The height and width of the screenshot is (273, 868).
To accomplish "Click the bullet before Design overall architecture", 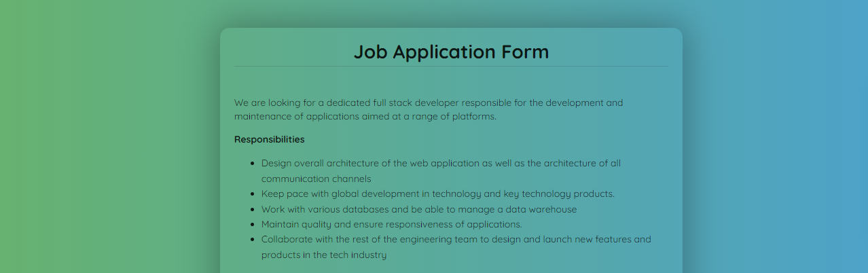I will pyautogui.click(x=253, y=164).
